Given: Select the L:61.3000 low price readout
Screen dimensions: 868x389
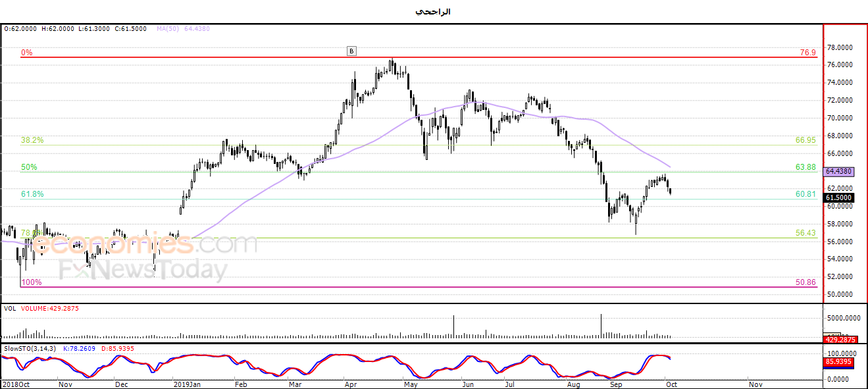Looking at the screenshot, I should tap(94, 29).
